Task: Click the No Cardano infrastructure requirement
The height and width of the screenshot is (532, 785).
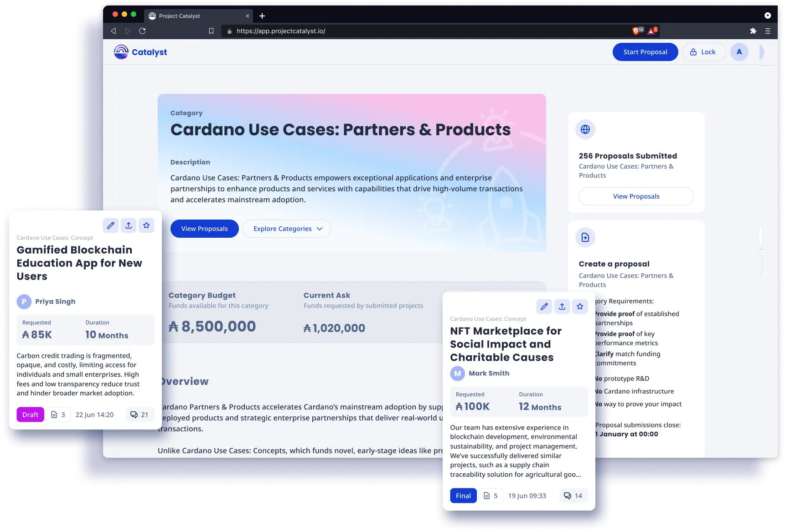Action: click(x=634, y=391)
